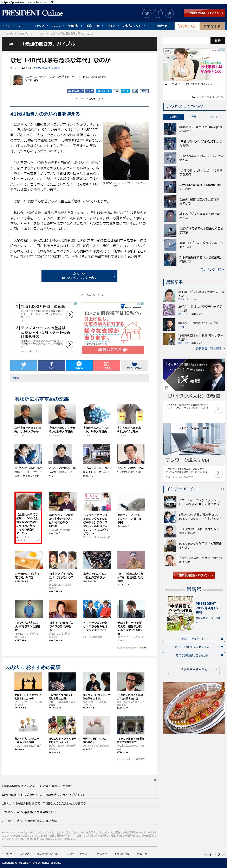Click 'AMAZONで購入する' button
This screenshot has height=868, width=227.
tap(194, 639)
